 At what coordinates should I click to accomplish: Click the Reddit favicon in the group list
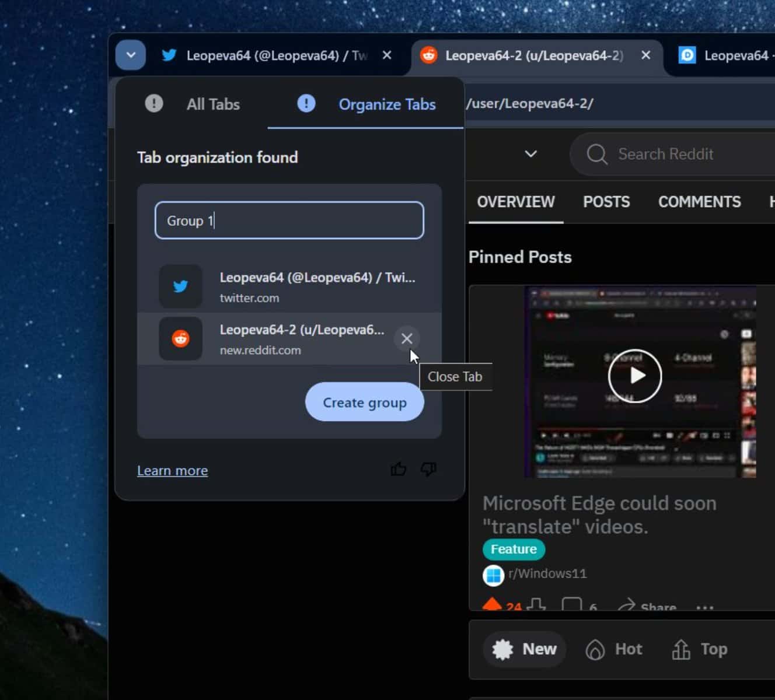pos(180,339)
